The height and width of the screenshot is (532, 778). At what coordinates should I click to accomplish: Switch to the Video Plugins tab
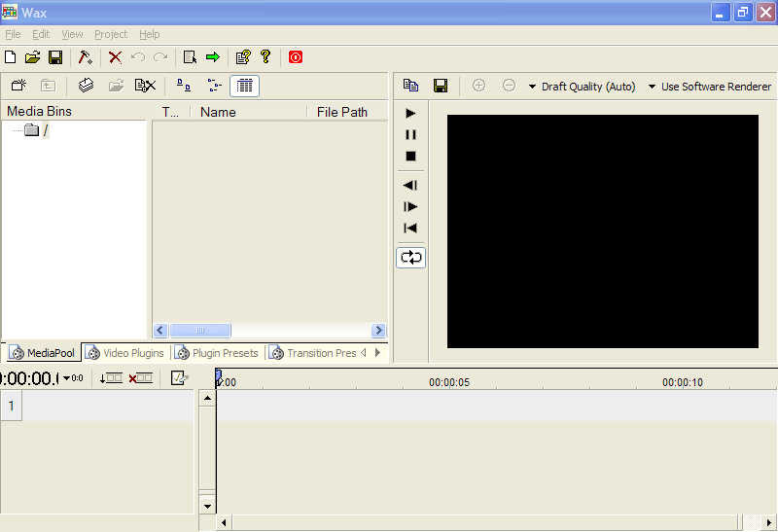click(x=126, y=353)
